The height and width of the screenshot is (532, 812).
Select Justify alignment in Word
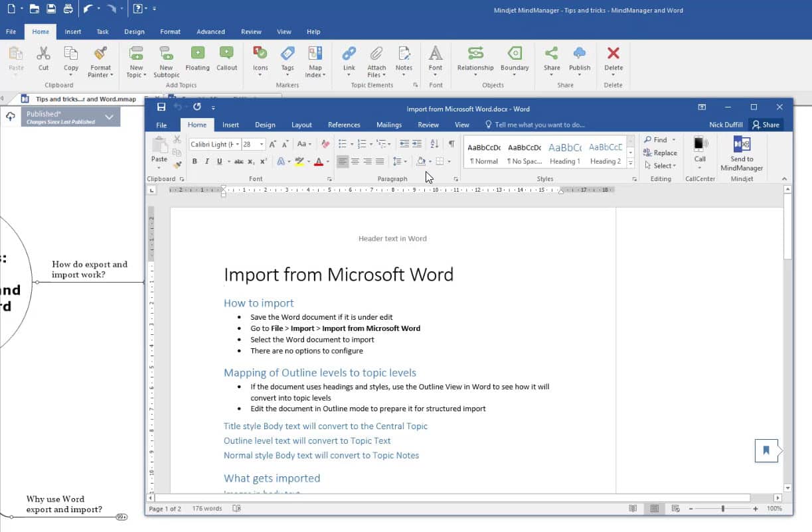380,161
